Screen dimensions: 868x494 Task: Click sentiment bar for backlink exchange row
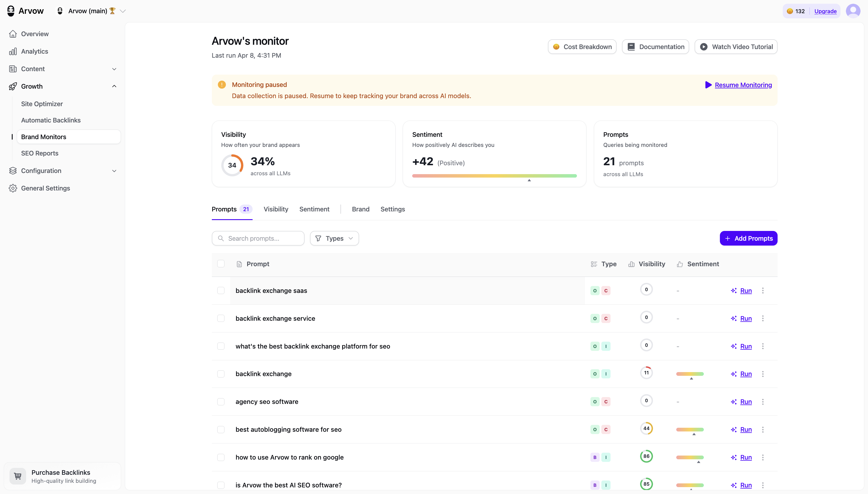[690, 374]
